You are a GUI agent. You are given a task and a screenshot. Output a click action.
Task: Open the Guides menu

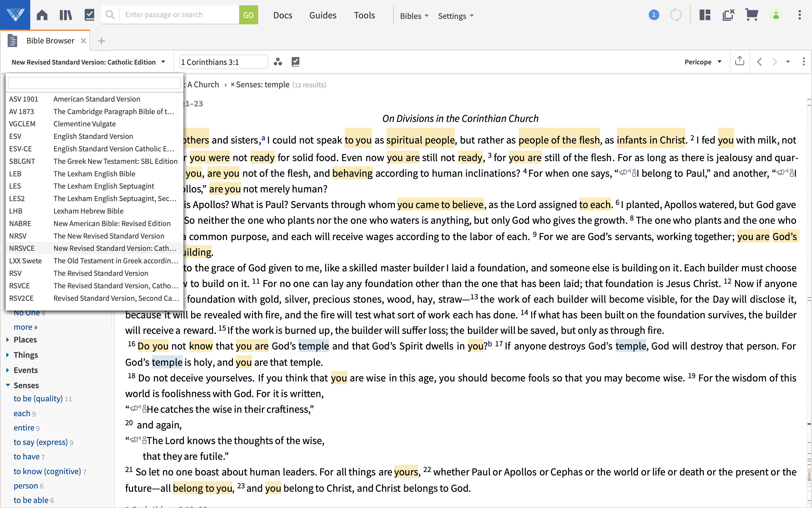323,15
